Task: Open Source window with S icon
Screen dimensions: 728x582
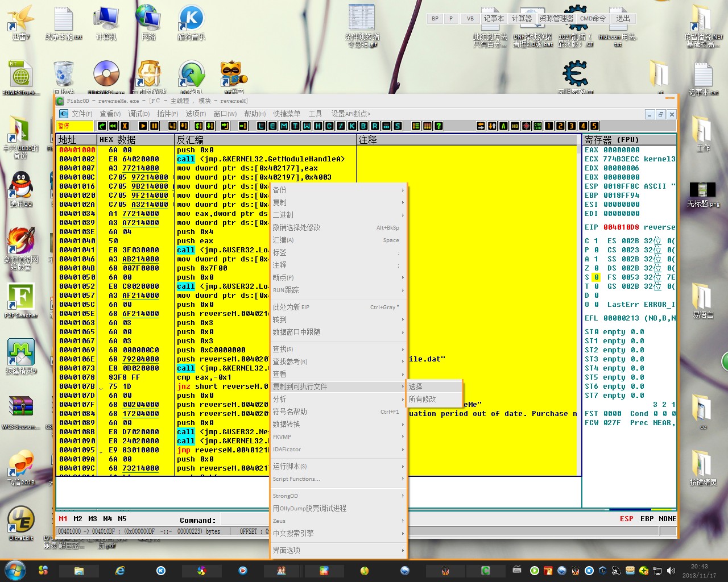Action: pos(398,126)
